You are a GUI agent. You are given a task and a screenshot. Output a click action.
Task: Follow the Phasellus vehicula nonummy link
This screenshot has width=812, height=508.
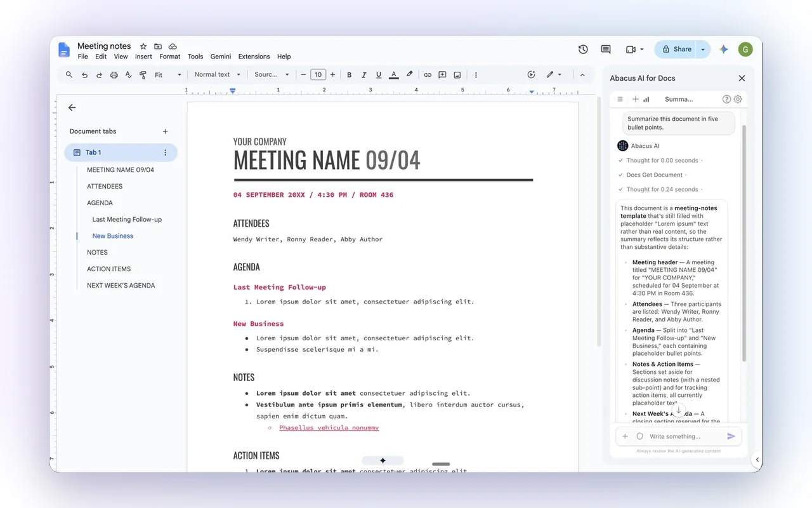pos(329,427)
